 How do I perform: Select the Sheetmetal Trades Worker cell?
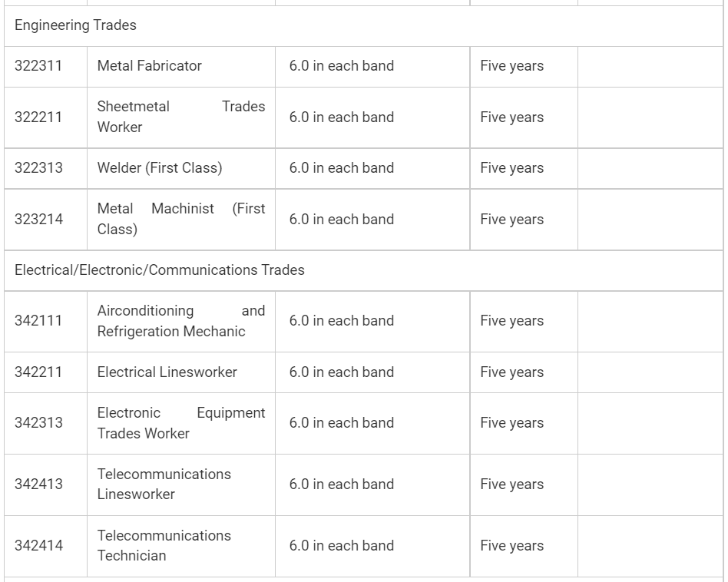(180, 117)
